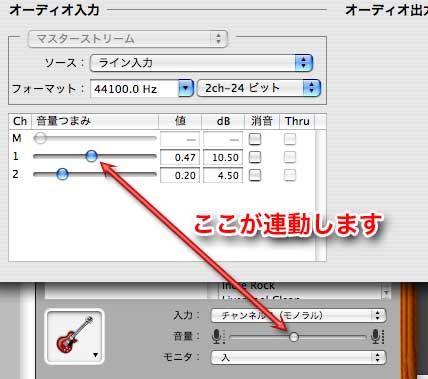Open the 2ch-24 ビット format dropdown

[x=259, y=88]
